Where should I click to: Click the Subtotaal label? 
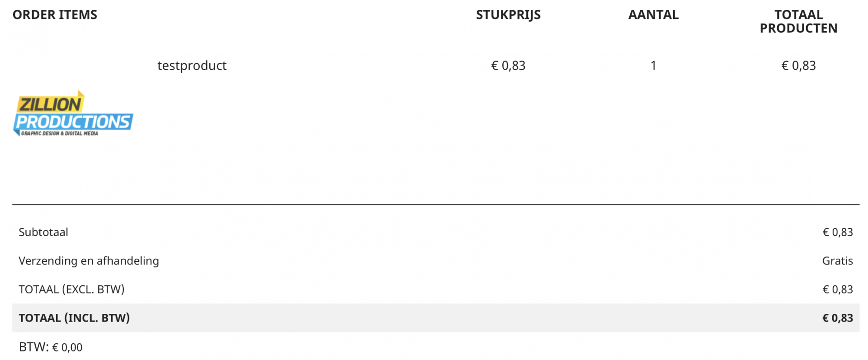point(43,232)
